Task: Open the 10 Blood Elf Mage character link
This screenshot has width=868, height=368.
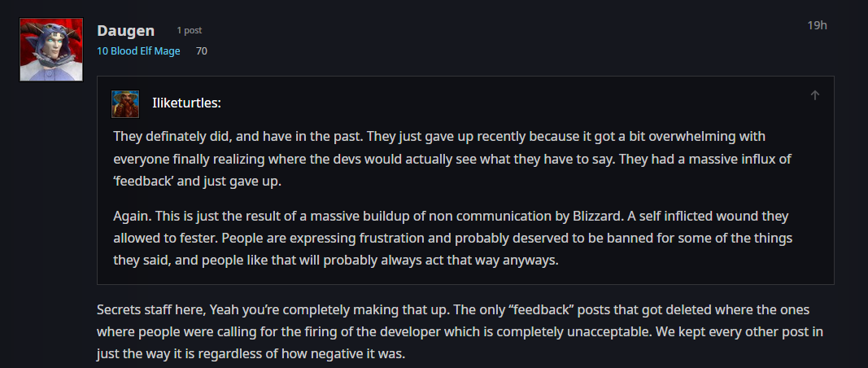Action: pyautogui.click(x=138, y=51)
